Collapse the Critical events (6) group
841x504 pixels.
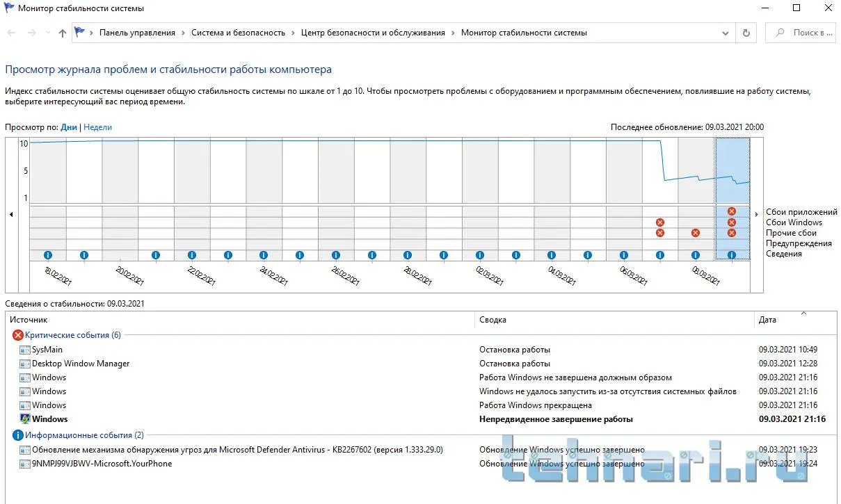[18, 335]
